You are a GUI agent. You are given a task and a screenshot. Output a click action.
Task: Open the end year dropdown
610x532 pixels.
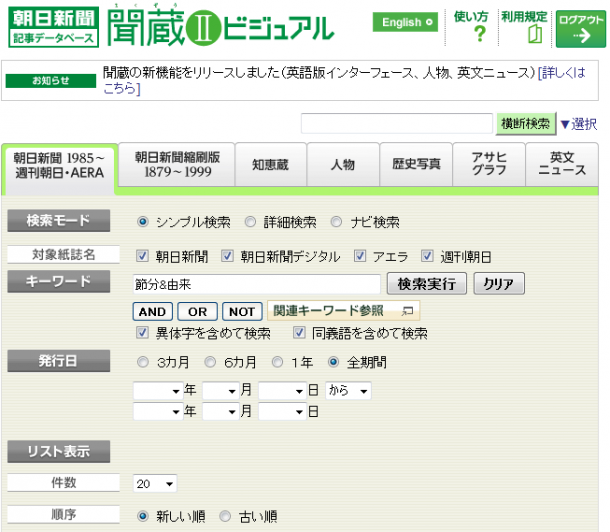pyautogui.click(x=158, y=411)
